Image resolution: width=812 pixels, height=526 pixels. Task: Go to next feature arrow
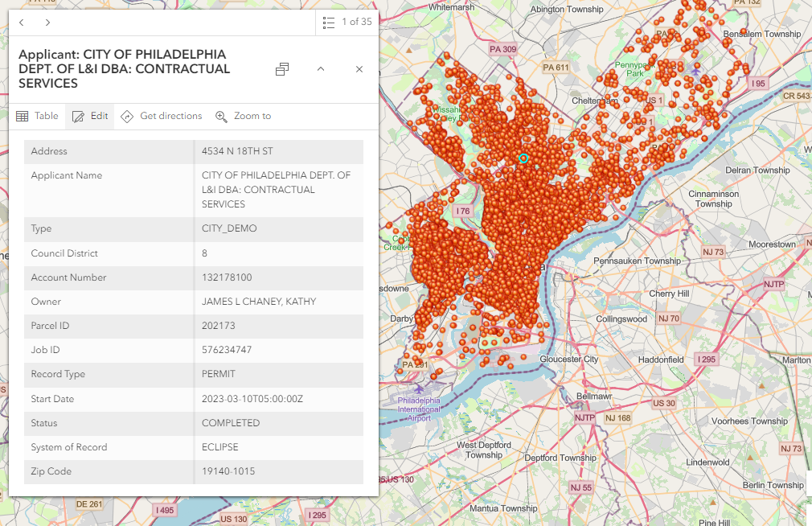click(x=47, y=23)
